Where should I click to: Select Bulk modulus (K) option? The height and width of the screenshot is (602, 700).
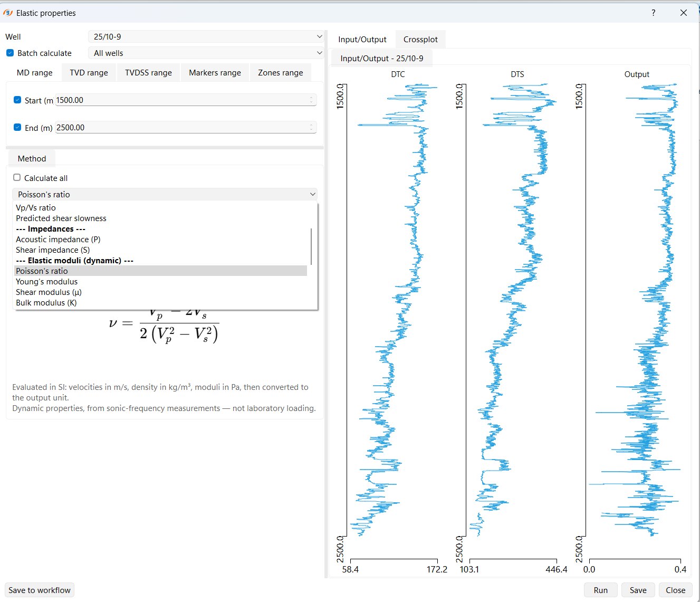pos(160,302)
